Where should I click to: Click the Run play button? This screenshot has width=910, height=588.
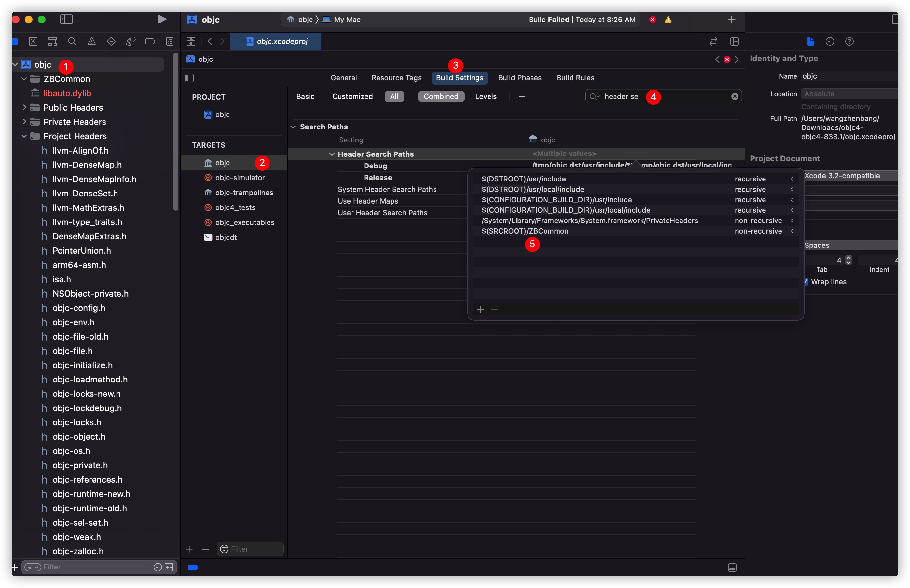pyautogui.click(x=162, y=19)
